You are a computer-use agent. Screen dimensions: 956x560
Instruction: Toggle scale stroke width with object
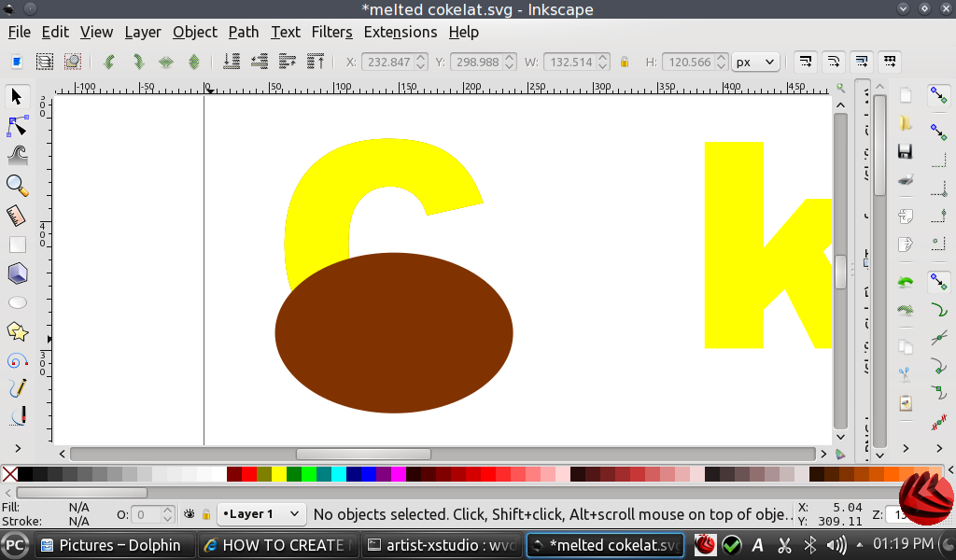[806, 62]
